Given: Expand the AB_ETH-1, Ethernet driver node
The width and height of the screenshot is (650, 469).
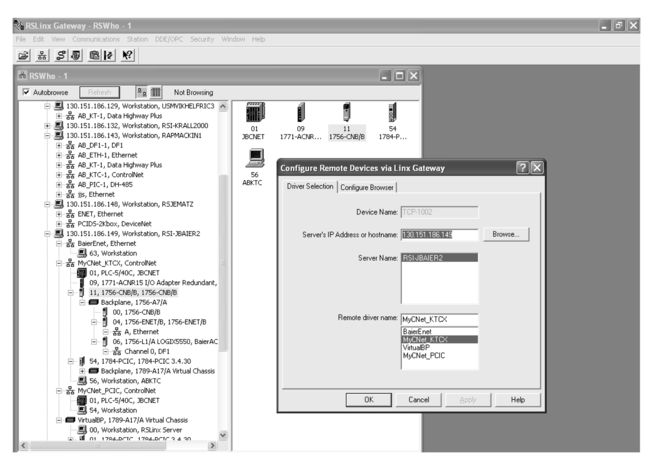Looking at the screenshot, I should (59, 155).
